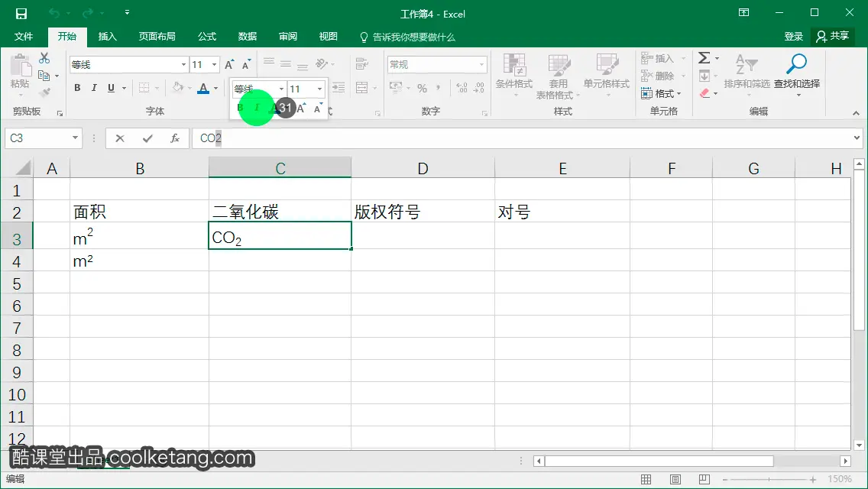Click the formula bar confirm checkmark icon
Screen dimensions: 868x489
point(147,138)
